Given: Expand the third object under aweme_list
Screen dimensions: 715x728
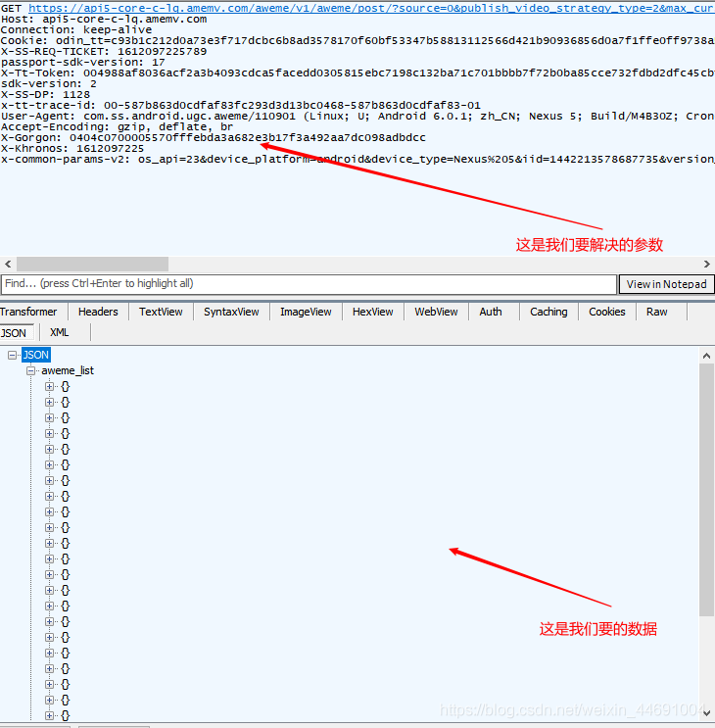Looking at the screenshot, I should pos(49,417).
